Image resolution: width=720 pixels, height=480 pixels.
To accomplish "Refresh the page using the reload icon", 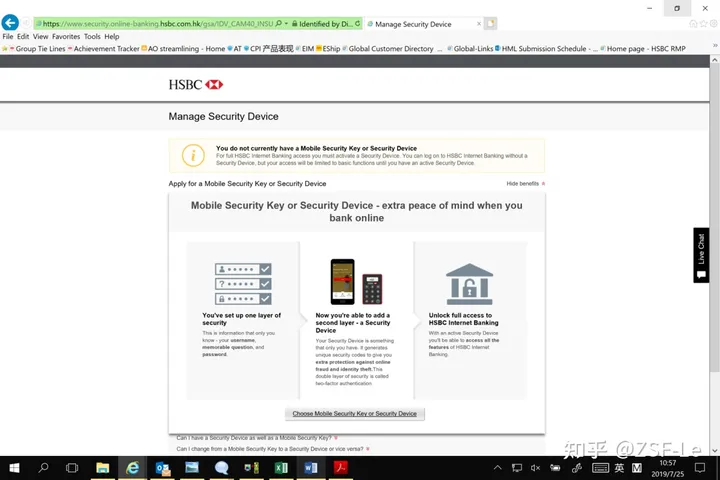I will click(x=358, y=23).
